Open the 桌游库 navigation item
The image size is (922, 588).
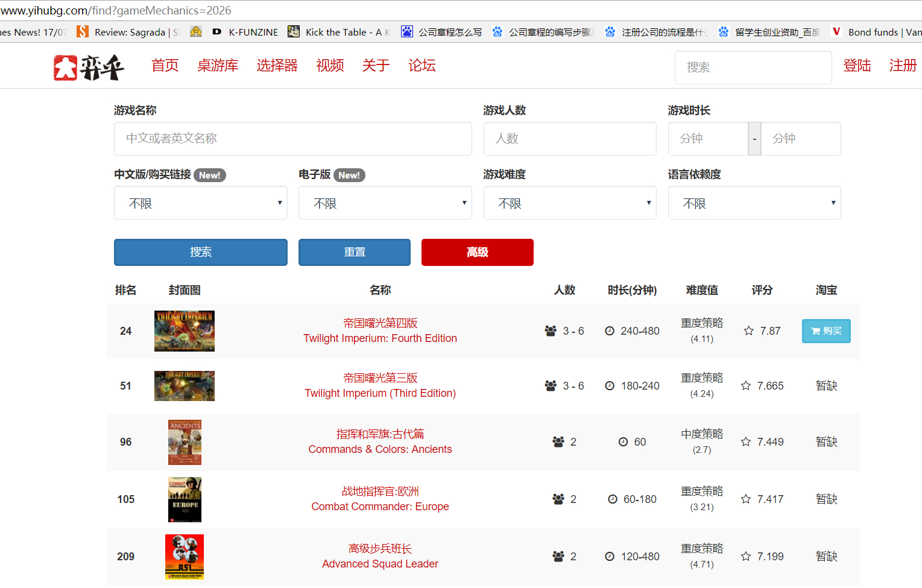click(x=218, y=66)
